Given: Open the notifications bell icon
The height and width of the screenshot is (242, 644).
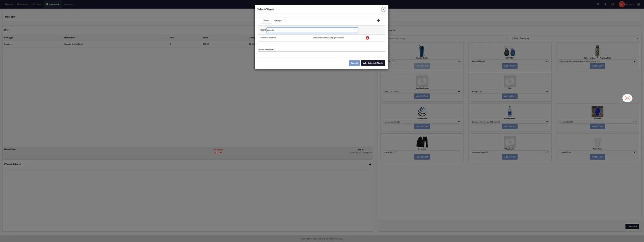Looking at the screenshot, I should click(x=605, y=4).
